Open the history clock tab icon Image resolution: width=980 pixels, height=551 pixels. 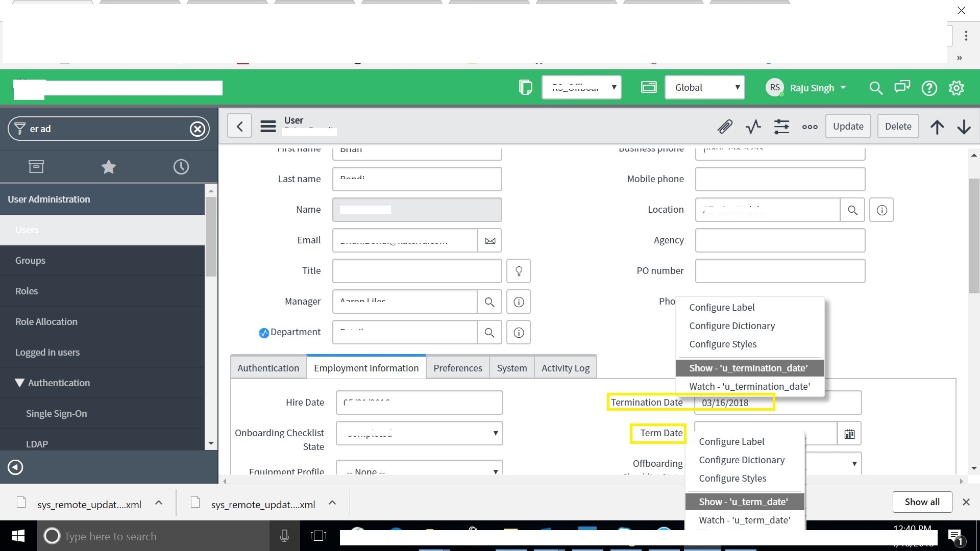181,167
